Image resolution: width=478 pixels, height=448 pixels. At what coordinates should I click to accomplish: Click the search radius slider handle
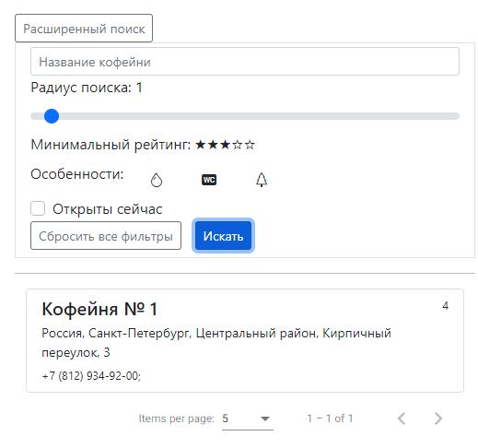coord(52,116)
